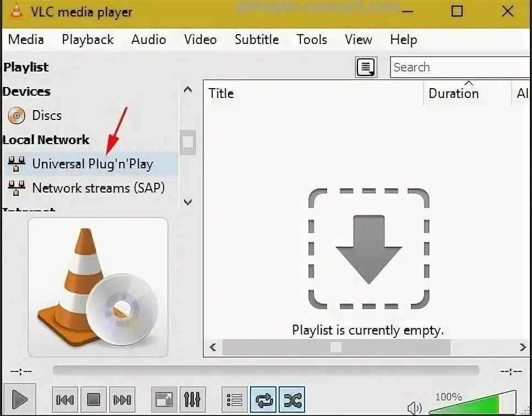Focus the playlist Search field
532x416 pixels.
click(460, 67)
